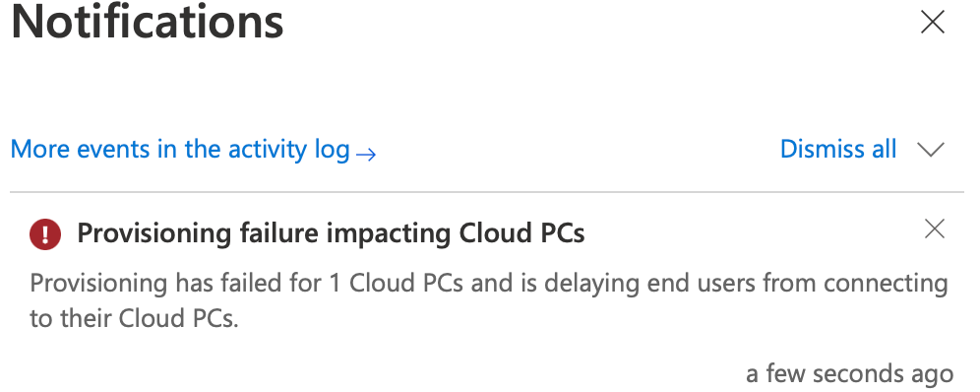
Task: Click the arrow beside activity log link
Action: (366, 153)
